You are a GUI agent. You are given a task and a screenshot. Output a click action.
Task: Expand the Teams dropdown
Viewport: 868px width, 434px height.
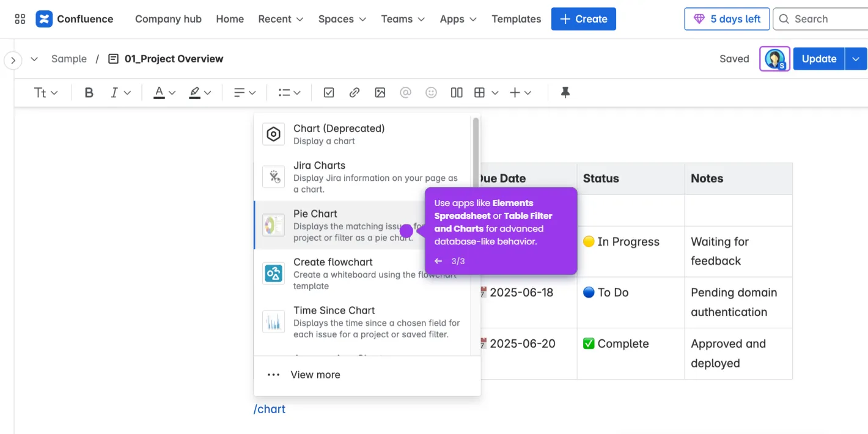[403, 19]
